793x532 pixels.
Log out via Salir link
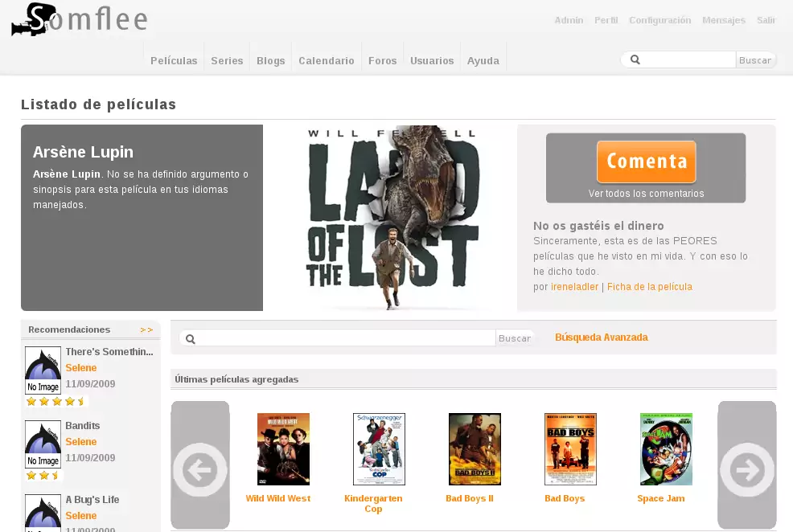pyautogui.click(x=766, y=20)
